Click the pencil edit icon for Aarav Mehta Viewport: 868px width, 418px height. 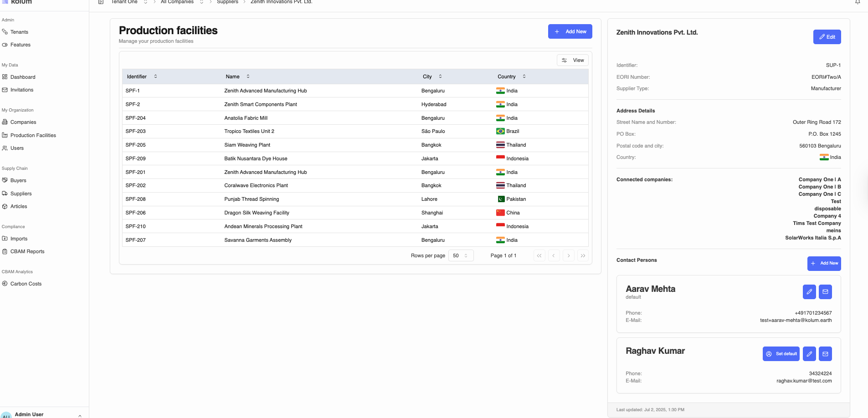(809, 292)
